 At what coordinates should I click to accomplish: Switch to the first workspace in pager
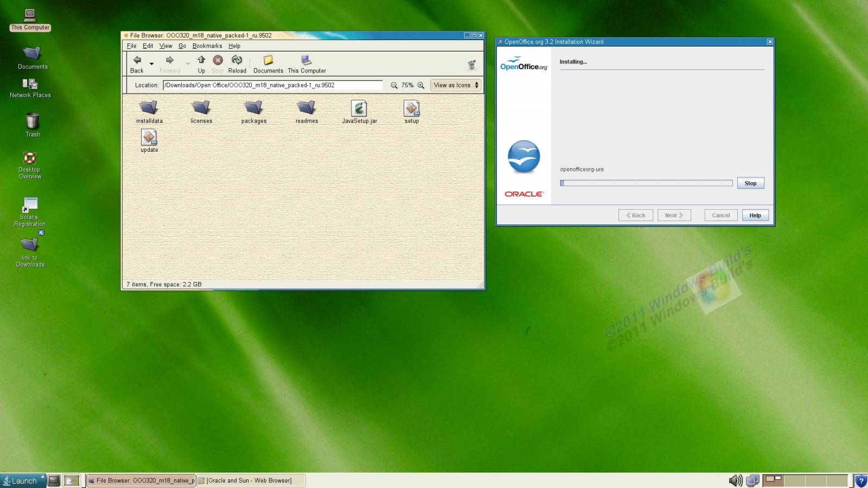773,480
